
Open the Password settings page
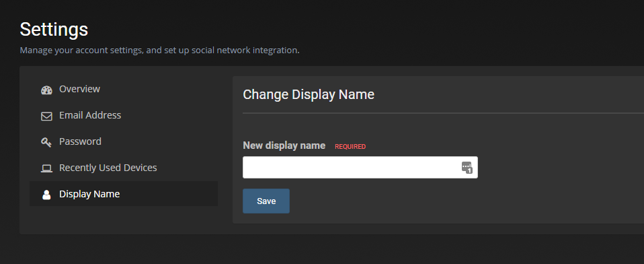(123, 141)
